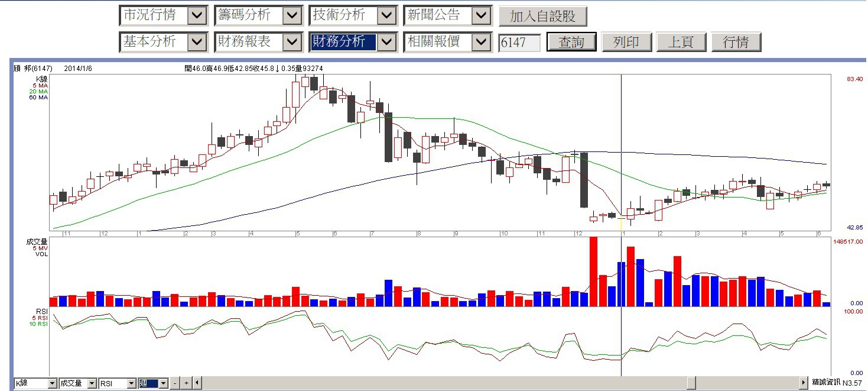Click the minus zoom-out chart button

click(x=175, y=383)
